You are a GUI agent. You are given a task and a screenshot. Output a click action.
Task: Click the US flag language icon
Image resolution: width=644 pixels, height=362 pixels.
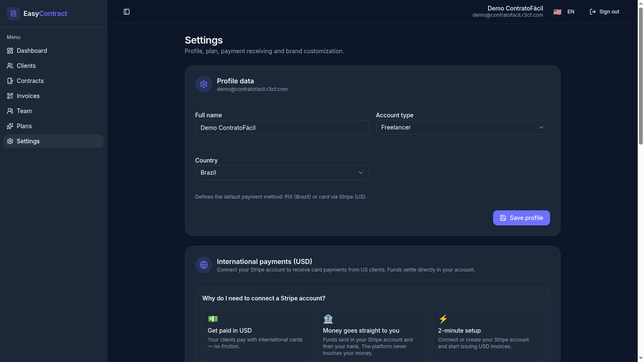coord(557,12)
